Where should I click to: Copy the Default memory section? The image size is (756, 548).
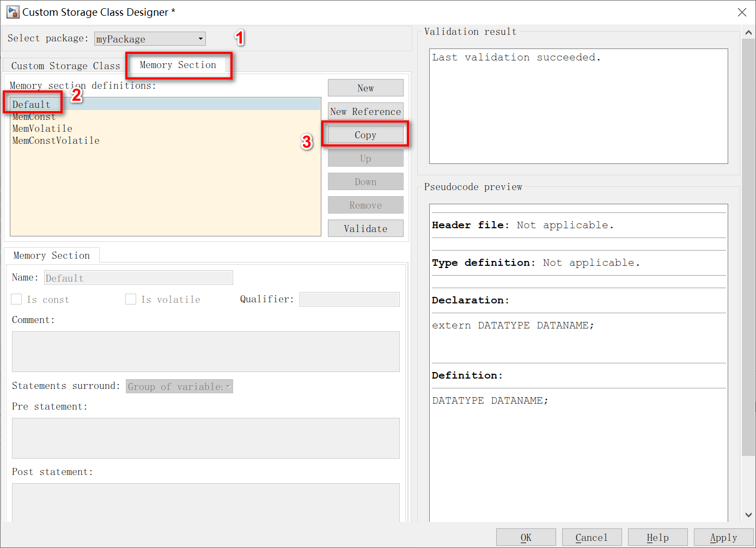point(365,135)
